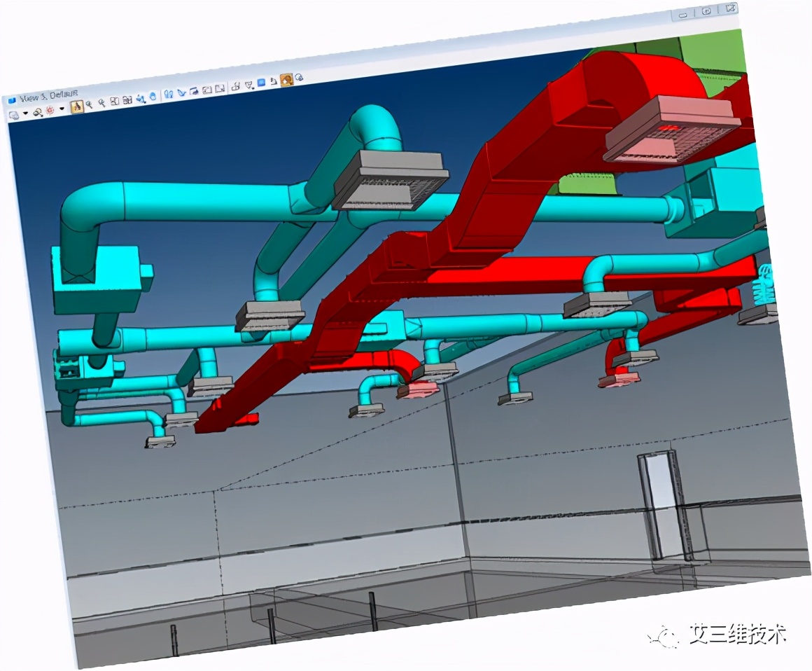Minimize the View 3 window

[x=682, y=15]
